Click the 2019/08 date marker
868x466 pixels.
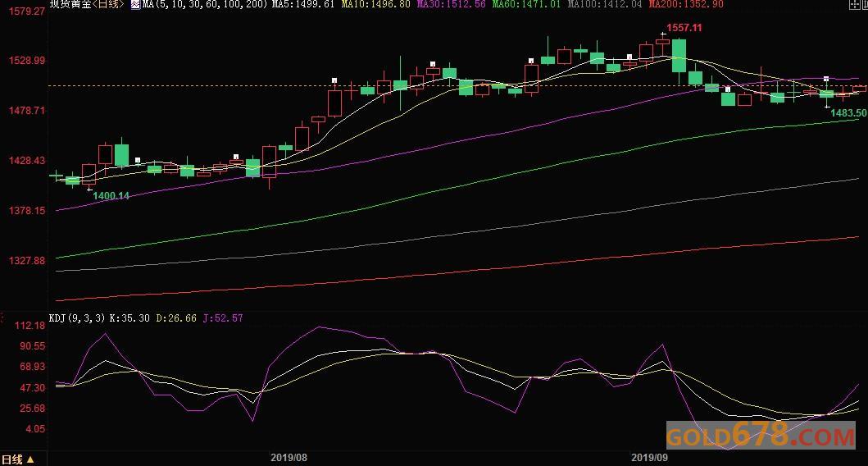click(x=289, y=458)
